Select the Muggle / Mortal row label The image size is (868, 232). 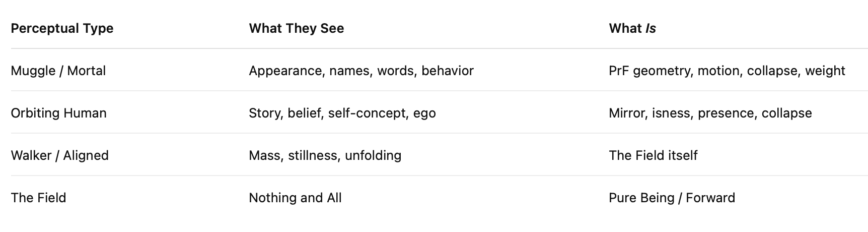click(x=58, y=71)
